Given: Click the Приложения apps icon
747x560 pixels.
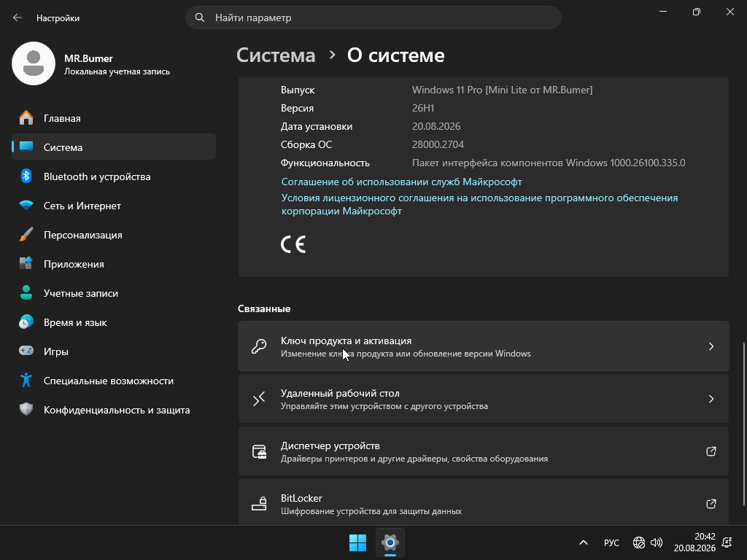Looking at the screenshot, I should click(26, 263).
